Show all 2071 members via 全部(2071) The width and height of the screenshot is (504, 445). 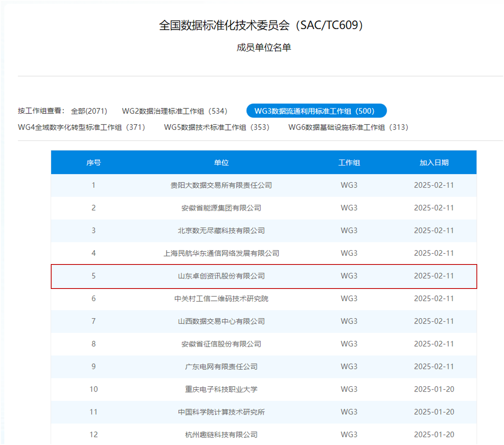pyautogui.click(x=89, y=111)
